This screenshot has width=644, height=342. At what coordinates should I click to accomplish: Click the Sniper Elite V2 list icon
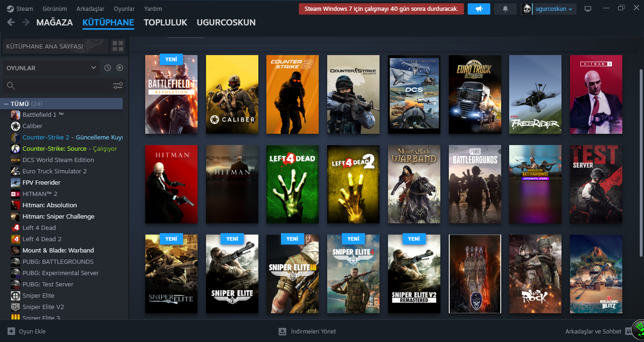tap(15, 307)
